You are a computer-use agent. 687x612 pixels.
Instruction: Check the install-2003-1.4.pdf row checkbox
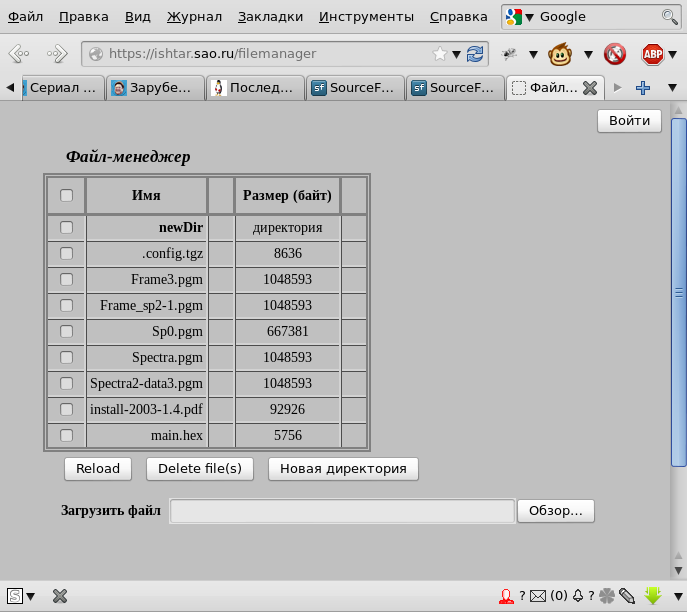click(67, 409)
